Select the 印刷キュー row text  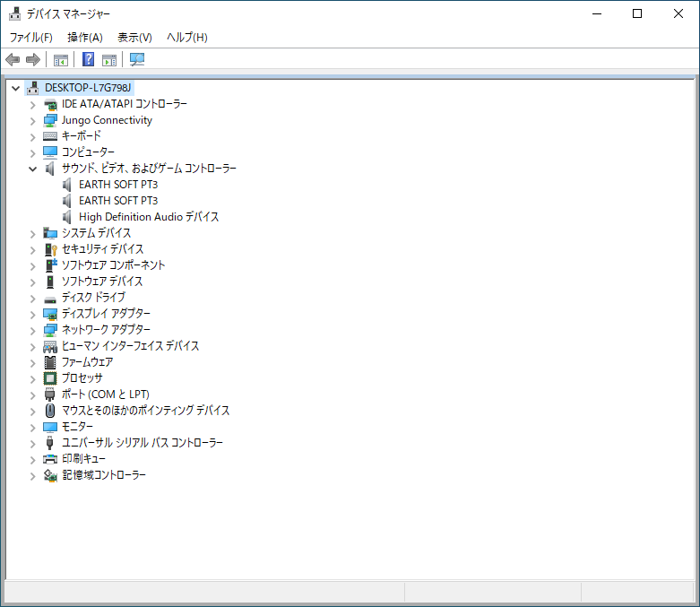(83, 459)
